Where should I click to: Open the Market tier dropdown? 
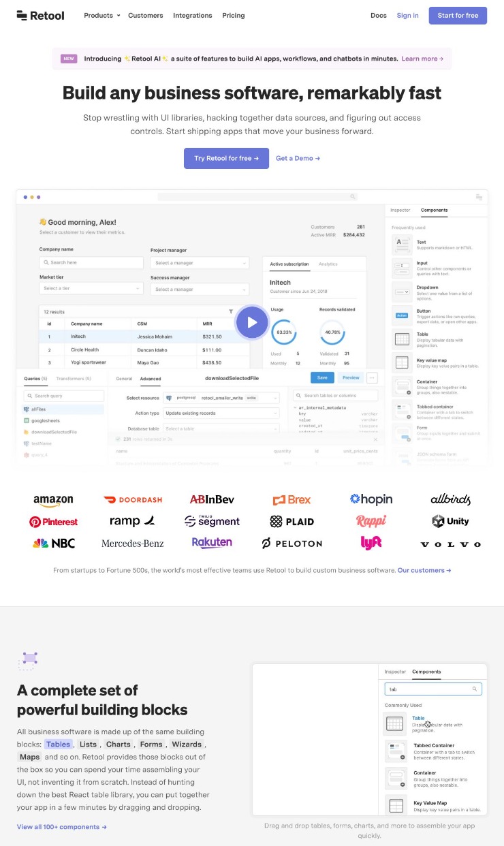pyautogui.click(x=91, y=288)
